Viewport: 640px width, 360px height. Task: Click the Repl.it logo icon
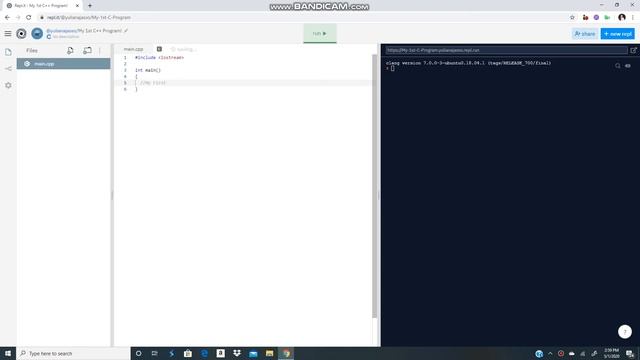click(x=21, y=33)
